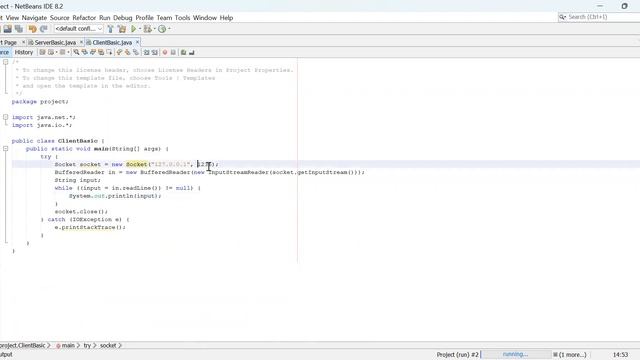
Task: Click the Clean and Build Project icon
Action: [122, 29]
